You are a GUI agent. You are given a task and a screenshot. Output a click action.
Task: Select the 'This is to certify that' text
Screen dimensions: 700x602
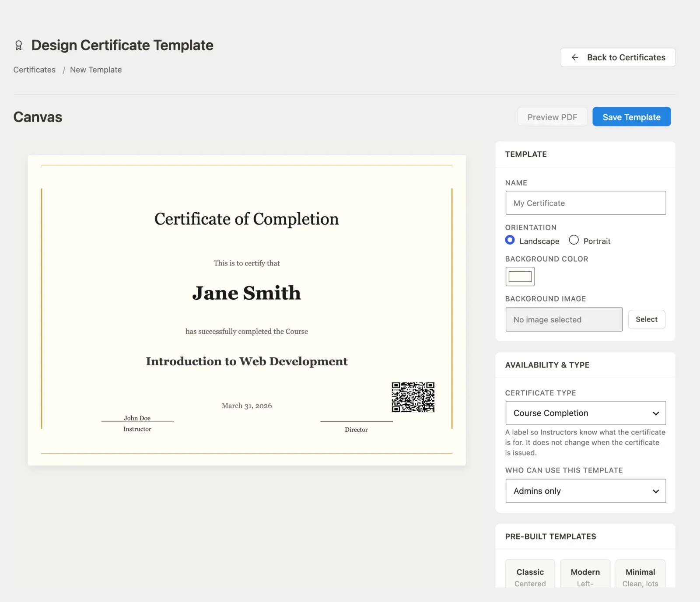247,263
